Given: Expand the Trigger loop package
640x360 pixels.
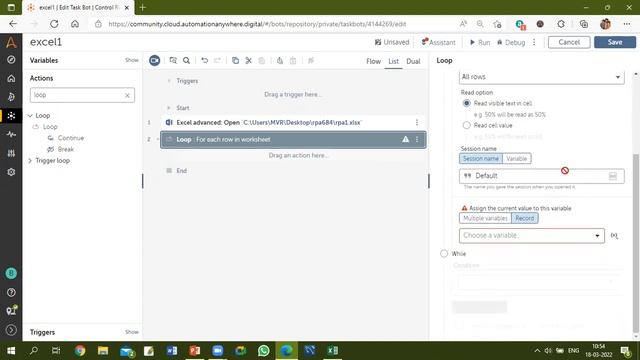Looking at the screenshot, I should [x=30, y=161].
